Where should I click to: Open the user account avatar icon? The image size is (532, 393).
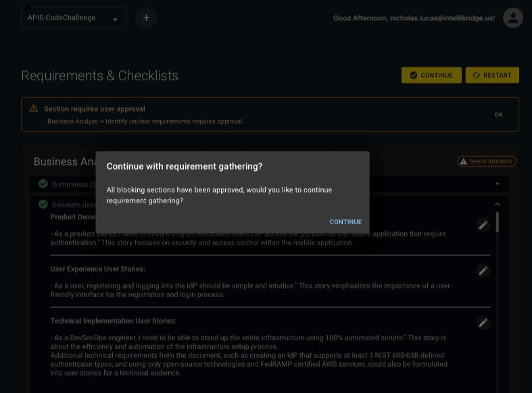pos(512,18)
